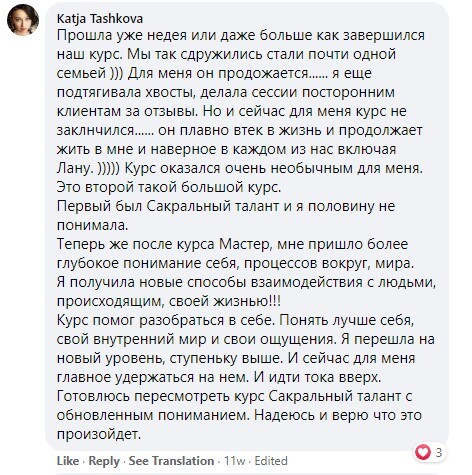Click the text 'жизнью!!!' in the comment
The image size is (472, 475).
(247, 301)
